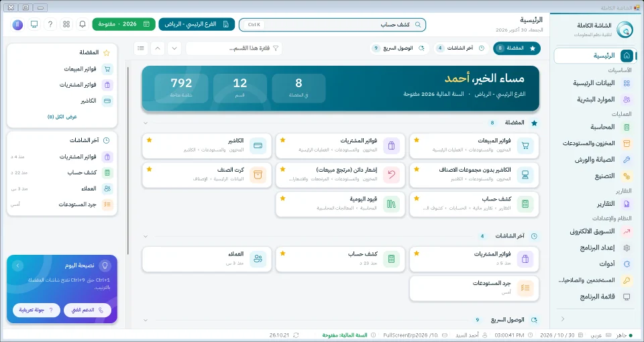Toggle the favorite star on the فواتير المشتريات favorites card
644x342 pixels.
pyautogui.click(x=282, y=140)
